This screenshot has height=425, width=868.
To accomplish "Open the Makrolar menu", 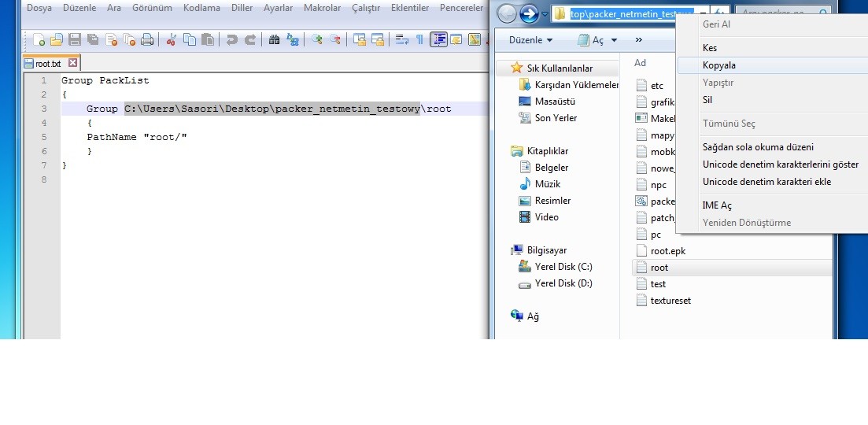I will click(321, 8).
